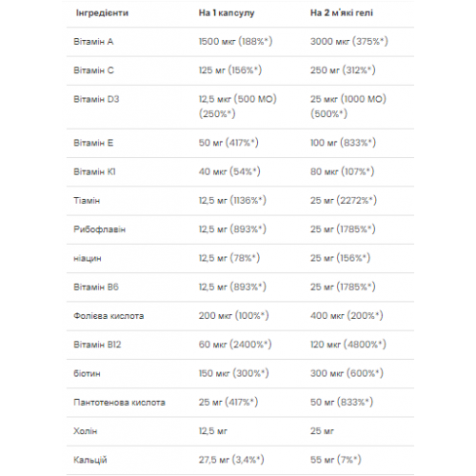The height and width of the screenshot is (476, 476).
Task: Click the Вітамін В6 row label
Action: [96, 288]
